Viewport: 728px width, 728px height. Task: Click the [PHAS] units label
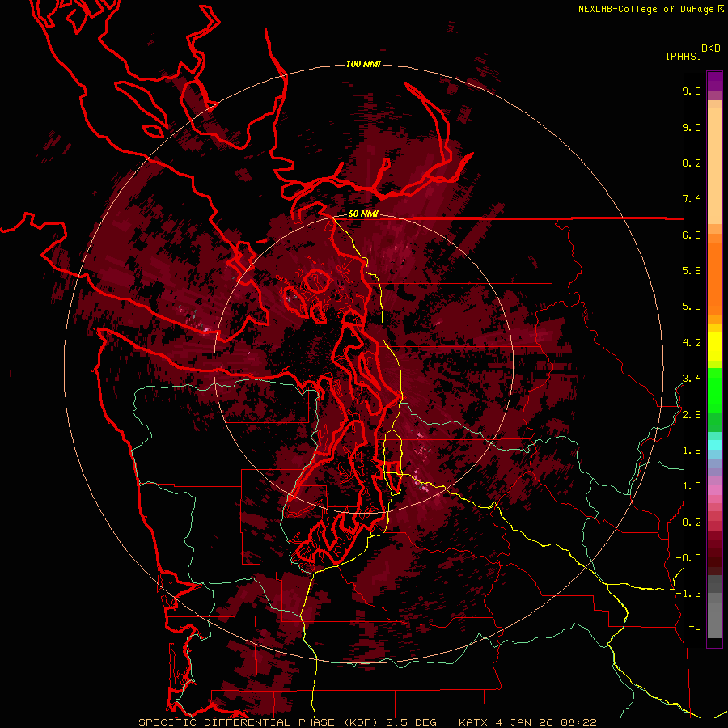point(684,56)
